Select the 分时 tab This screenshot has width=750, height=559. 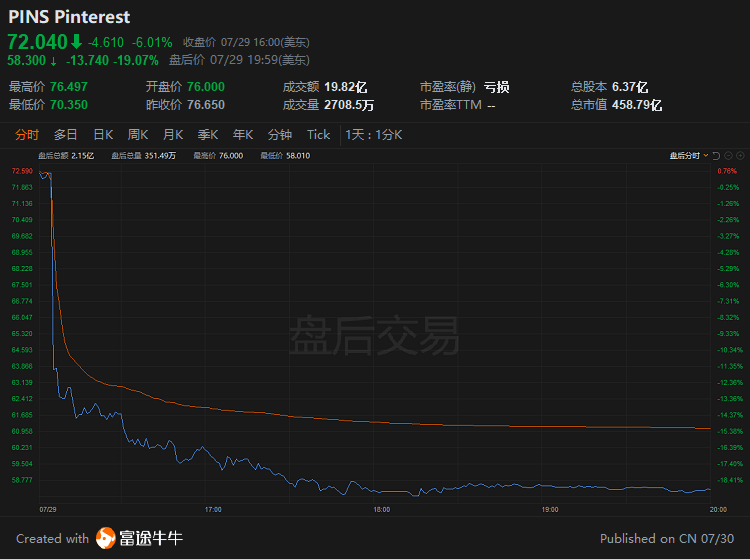[27, 135]
